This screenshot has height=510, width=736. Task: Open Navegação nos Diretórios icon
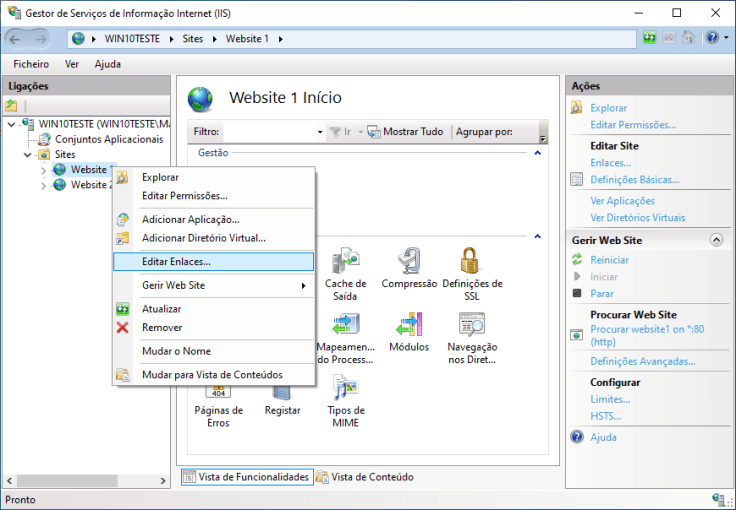[x=472, y=325]
